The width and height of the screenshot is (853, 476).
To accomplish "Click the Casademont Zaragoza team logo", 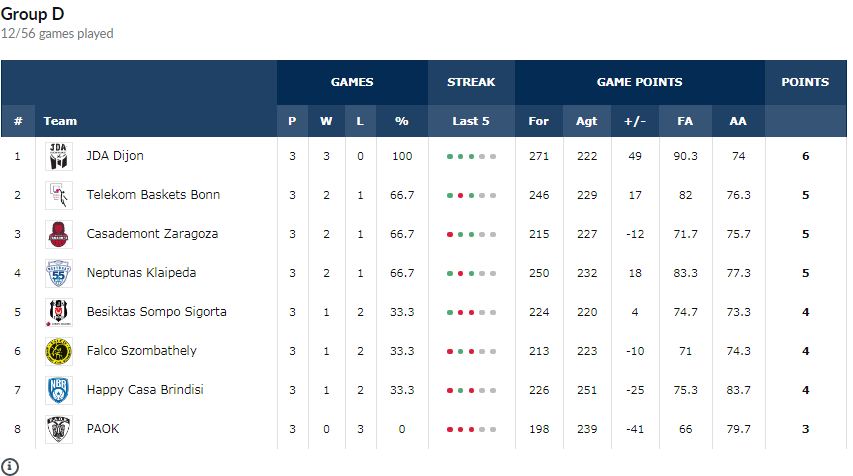I will [58, 234].
